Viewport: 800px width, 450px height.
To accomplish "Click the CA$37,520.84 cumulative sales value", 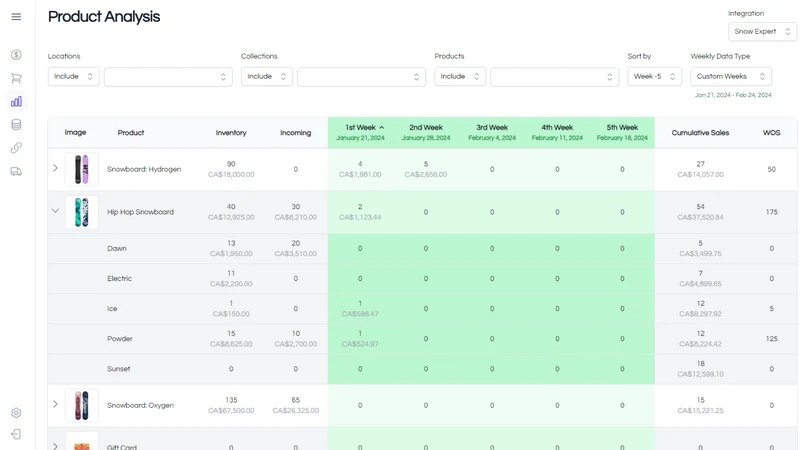I will click(x=701, y=217).
